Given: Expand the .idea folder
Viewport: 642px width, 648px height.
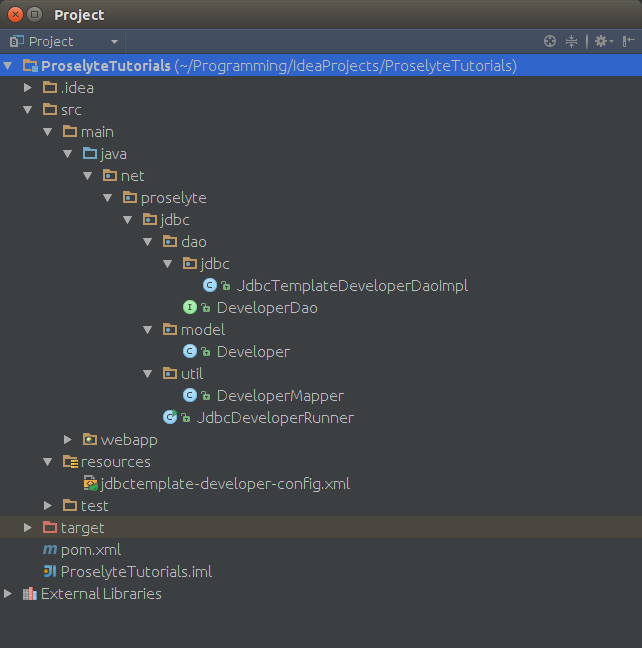Looking at the screenshot, I should (x=28, y=88).
